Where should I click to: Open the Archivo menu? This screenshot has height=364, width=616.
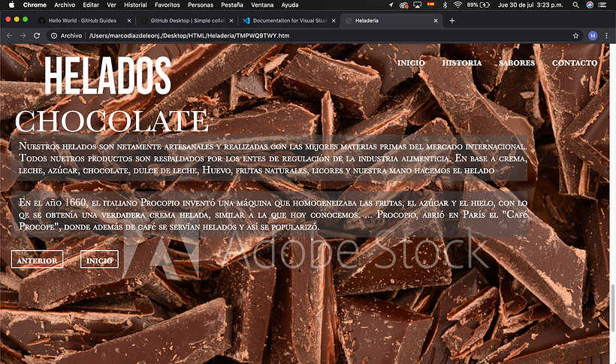pyautogui.click(x=65, y=5)
